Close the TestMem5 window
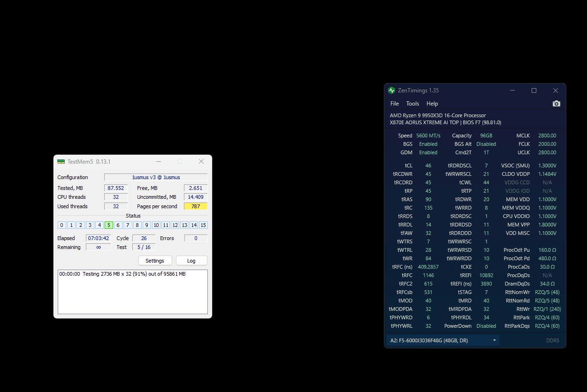This screenshot has width=587, height=392. pyautogui.click(x=201, y=161)
